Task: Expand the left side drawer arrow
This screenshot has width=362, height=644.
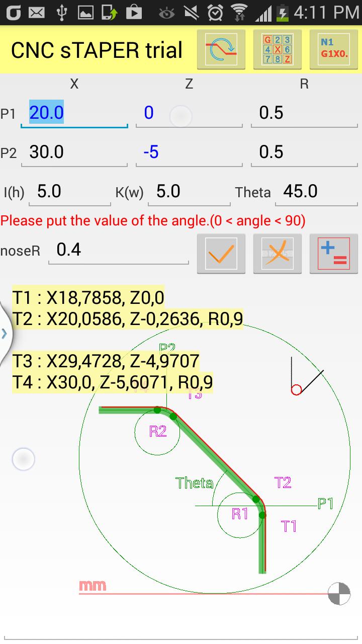Action: tap(5, 333)
